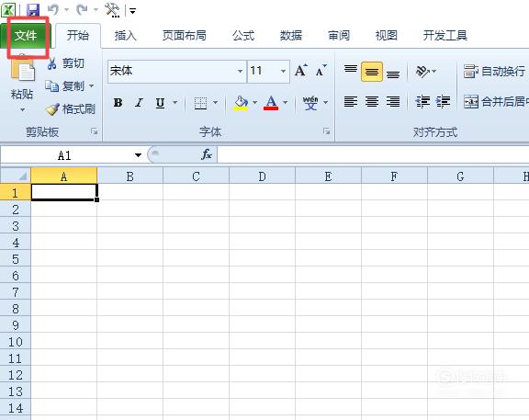
Task: Click the fx insert function icon
Action: pos(207,154)
